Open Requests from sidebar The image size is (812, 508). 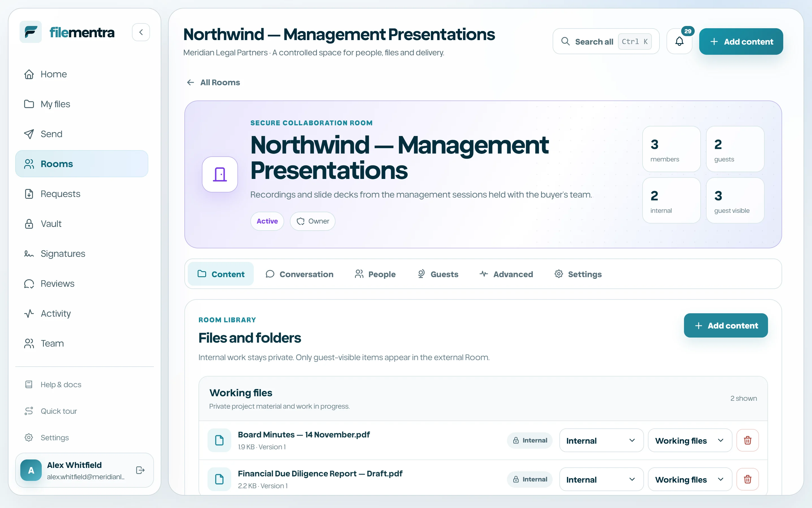pyautogui.click(x=81, y=194)
